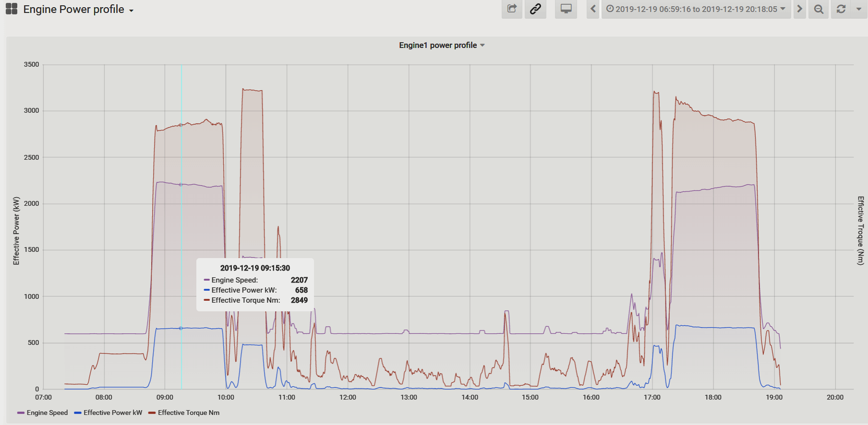868x425 pixels.
Task: Click the 3500 y-axis value label
Action: (32, 64)
